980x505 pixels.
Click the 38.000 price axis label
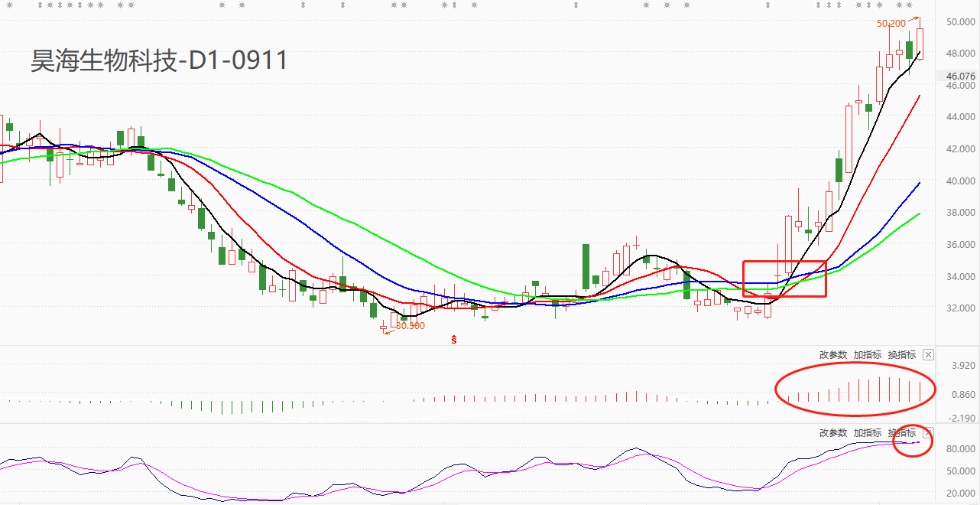[961, 213]
